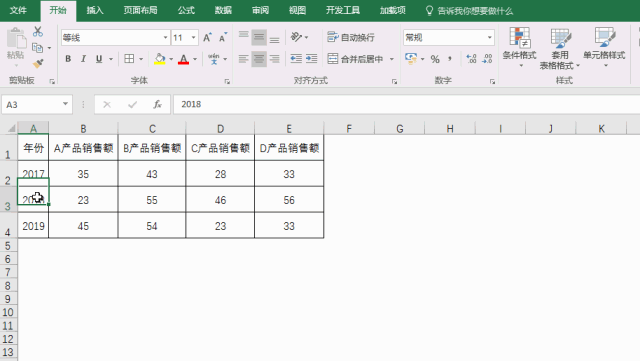Align text left
Viewport: 640px width, 361px height.
[244, 59]
